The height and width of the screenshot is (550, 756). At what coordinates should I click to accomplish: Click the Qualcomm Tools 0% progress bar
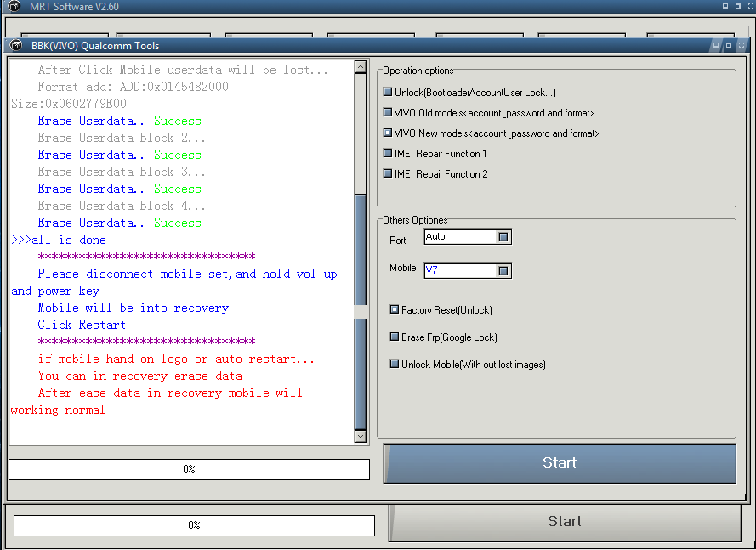pyautogui.click(x=189, y=469)
